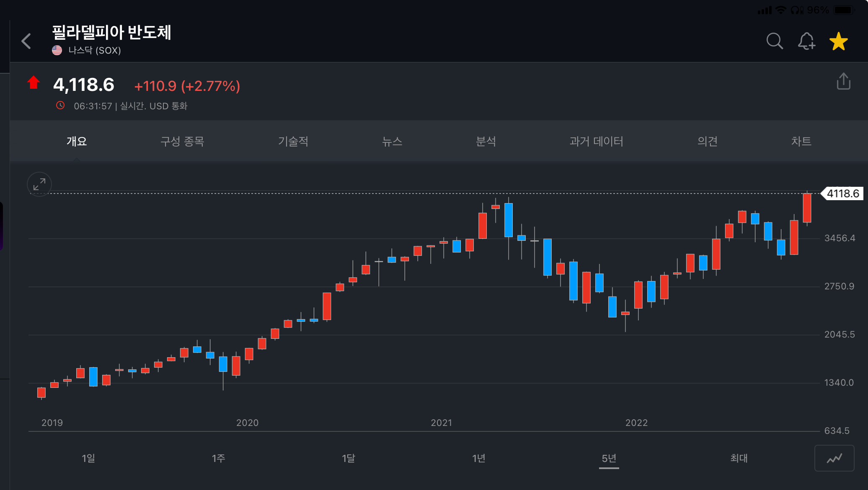Add a price alert with bell icon
Viewport: 868px width, 490px height.
click(x=806, y=41)
